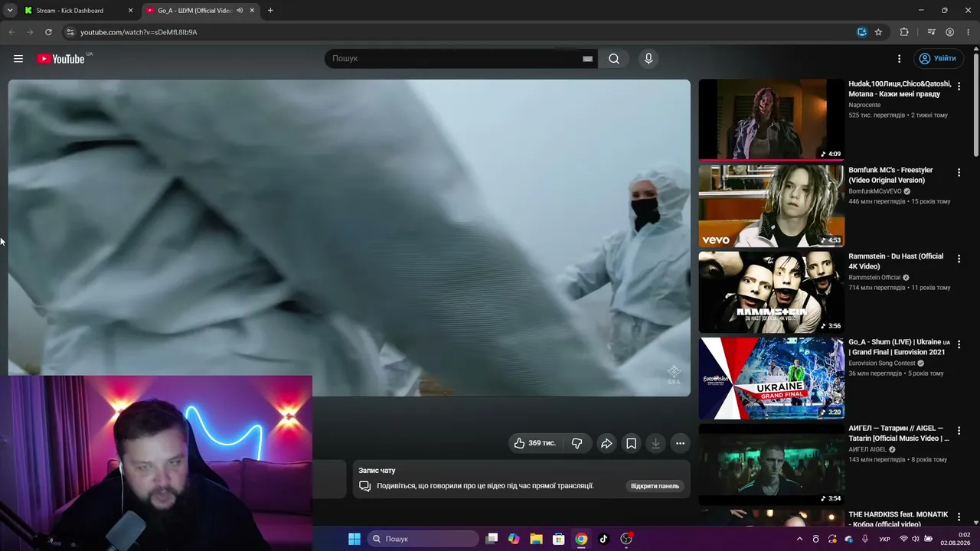
Task: Save the video with the bookmark icon
Action: pyautogui.click(x=631, y=443)
